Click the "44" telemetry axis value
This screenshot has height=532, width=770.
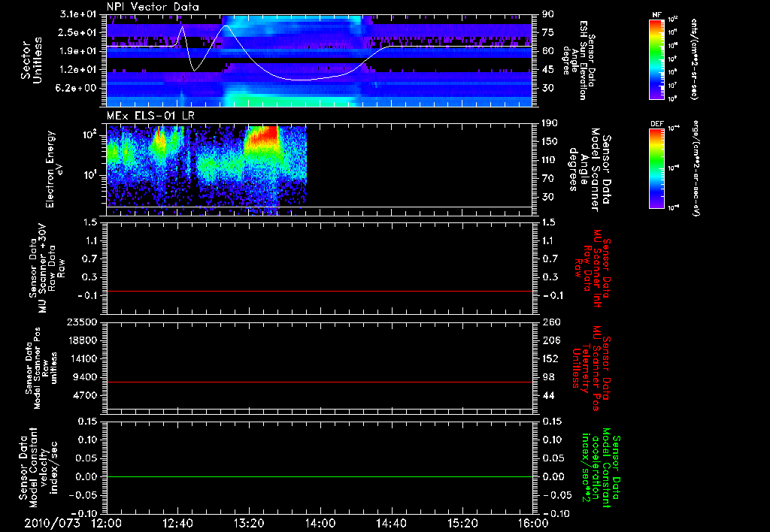point(548,395)
